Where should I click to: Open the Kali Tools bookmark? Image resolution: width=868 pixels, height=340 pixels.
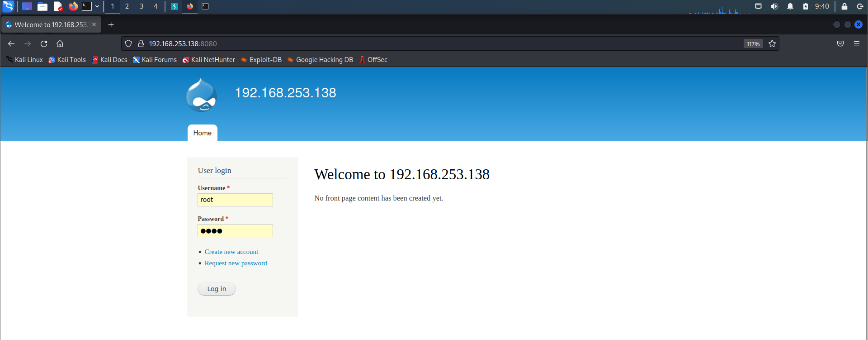[x=67, y=60]
